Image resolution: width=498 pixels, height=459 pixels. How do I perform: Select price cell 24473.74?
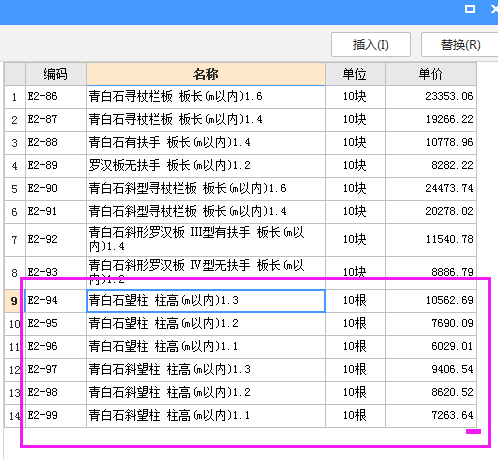coord(431,189)
